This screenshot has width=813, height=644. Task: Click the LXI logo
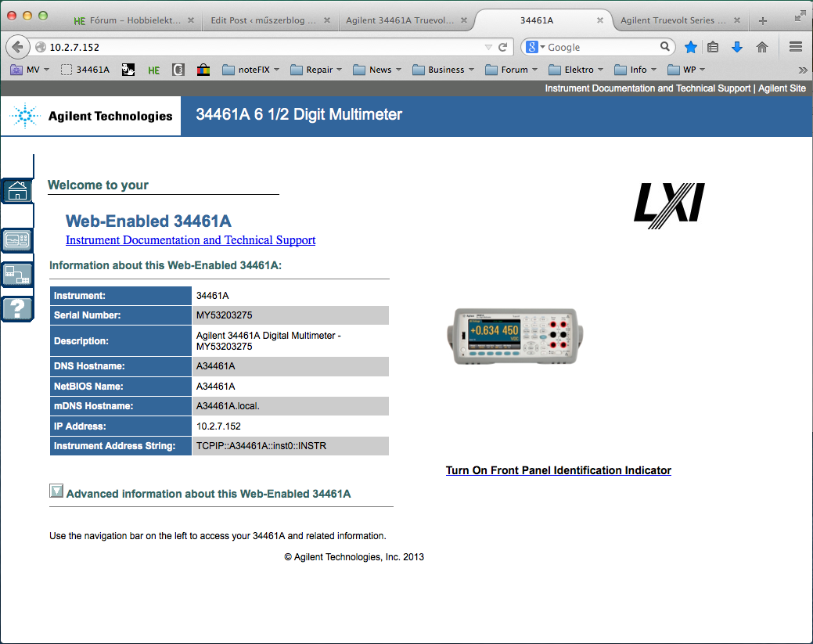669,205
